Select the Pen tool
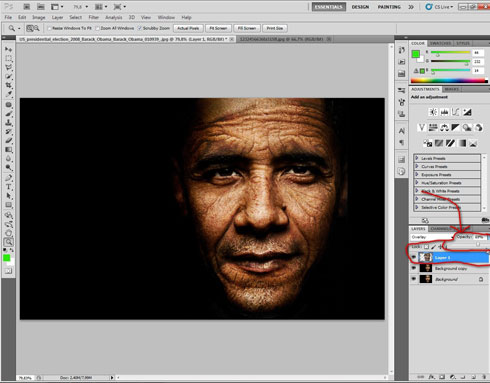This screenshot has width=490, height=383. (9, 178)
